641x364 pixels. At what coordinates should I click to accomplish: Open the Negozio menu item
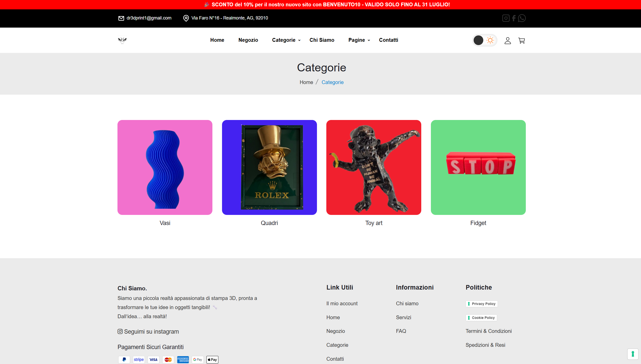tap(248, 40)
